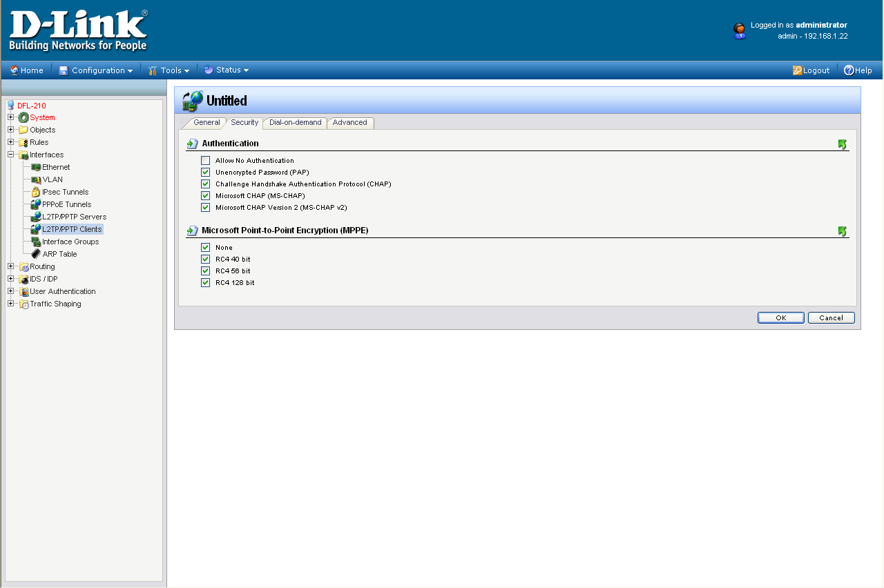884x588 pixels.
Task: Click the IDS / IDP folder icon
Action: (x=23, y=279)
